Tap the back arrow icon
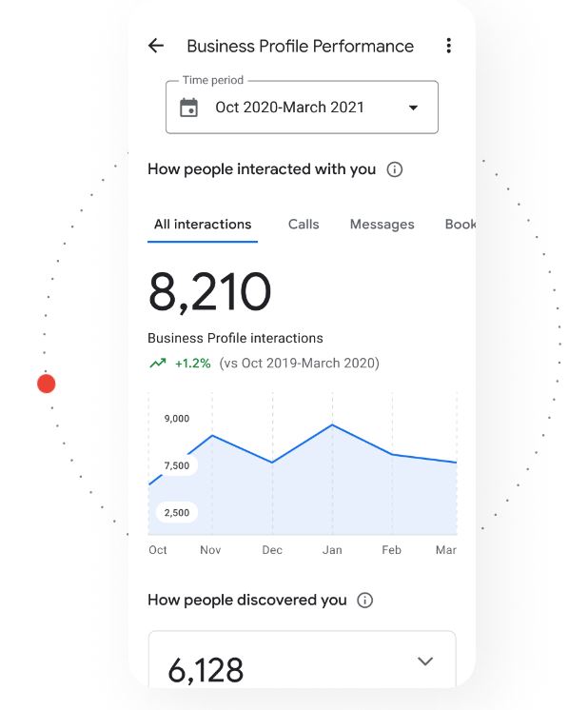 [x=156, y=46]
